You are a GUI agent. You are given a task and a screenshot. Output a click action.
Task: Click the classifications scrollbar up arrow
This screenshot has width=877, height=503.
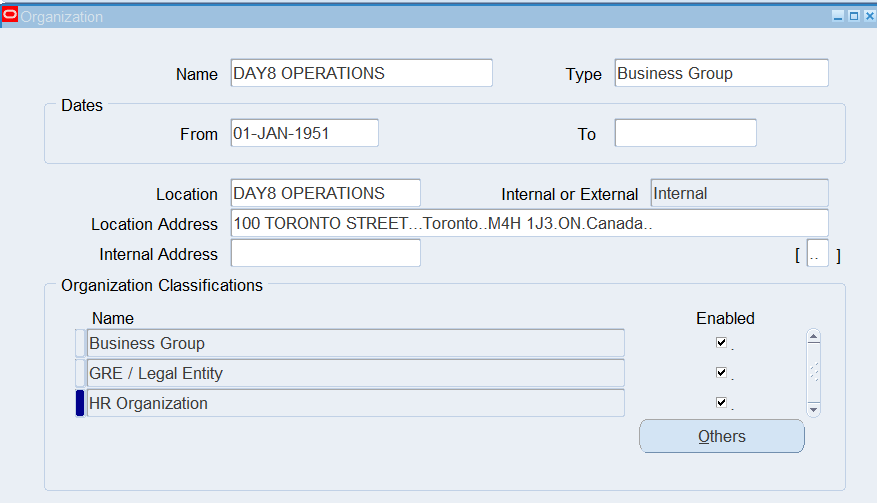pyautogui.click(x=813, y=336)
